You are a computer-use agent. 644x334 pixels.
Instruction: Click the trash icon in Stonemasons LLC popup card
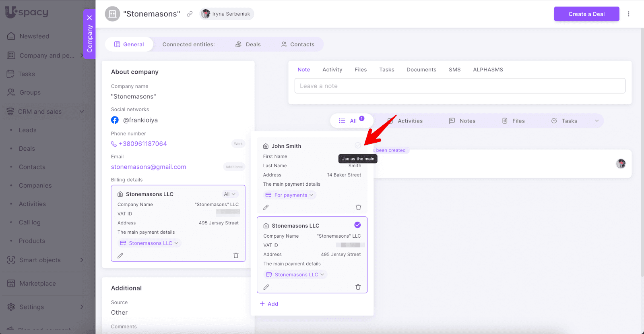tap(358, 287)
